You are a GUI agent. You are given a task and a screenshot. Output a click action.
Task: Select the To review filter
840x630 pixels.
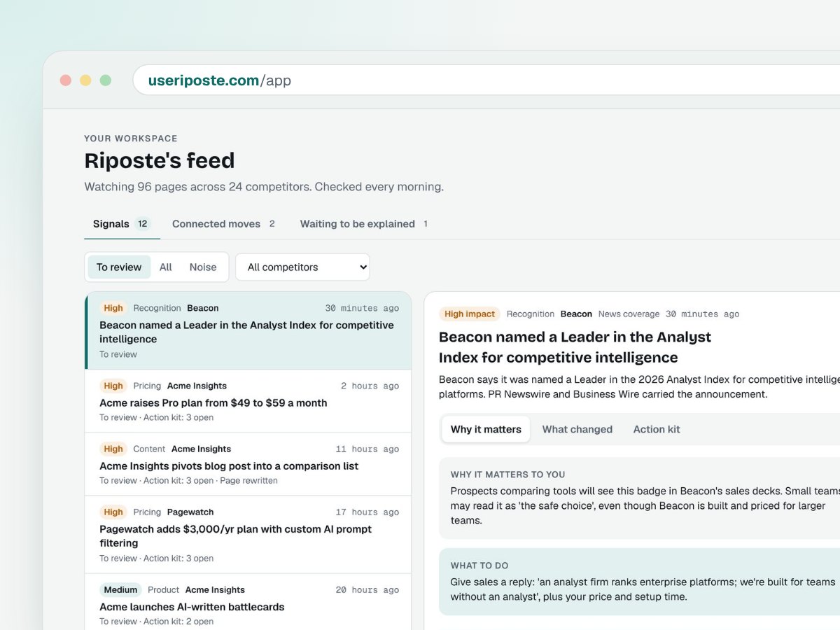coord(119,267)
